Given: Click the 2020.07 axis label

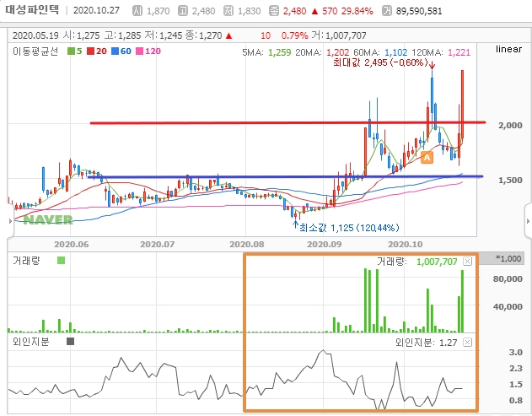Looking at the screenshot, I should click(x=158, y=244).
